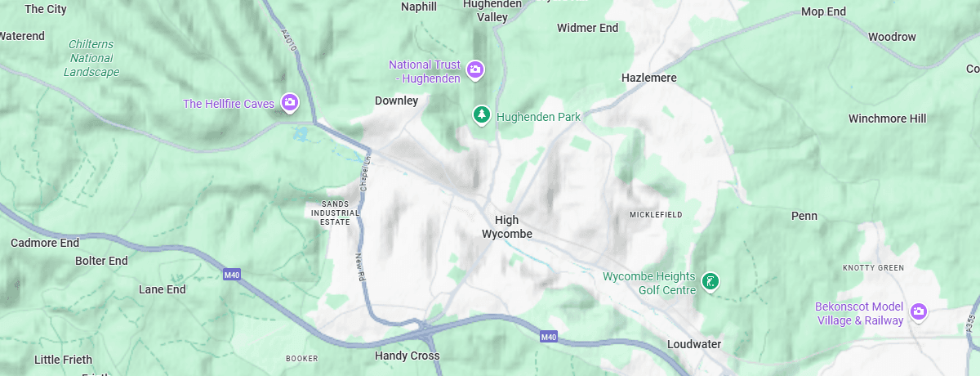This screenshot has width=980, height=376.
Task: Select the Winchmore Hill label
Action: click(x=888, y=119)
